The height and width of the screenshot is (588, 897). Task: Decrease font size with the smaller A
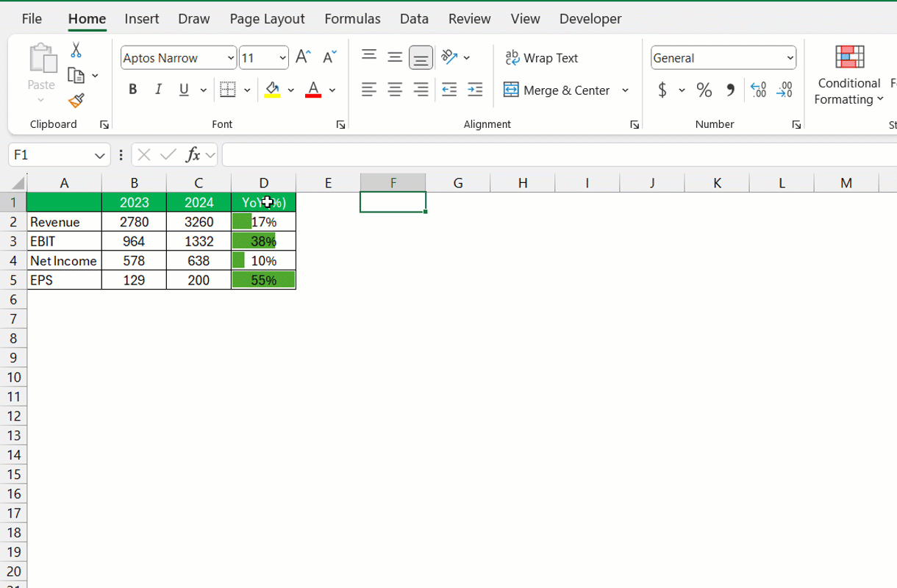tap(329, 57)
